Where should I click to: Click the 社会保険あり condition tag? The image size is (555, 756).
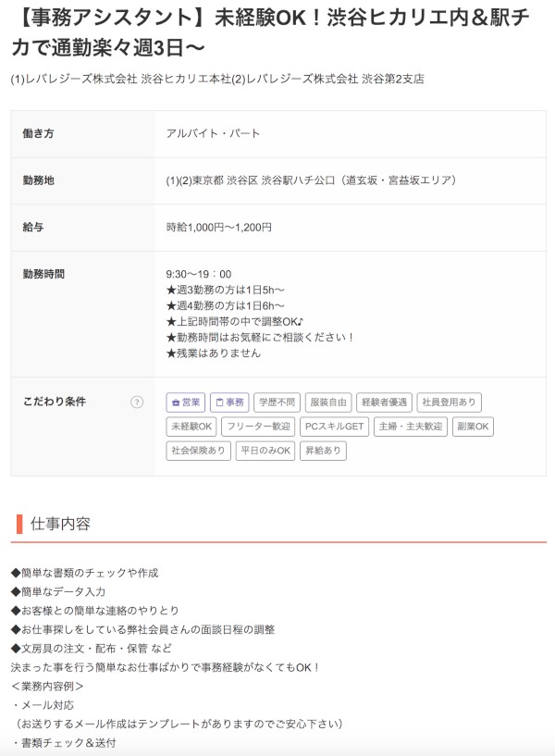tap(199, 451)
